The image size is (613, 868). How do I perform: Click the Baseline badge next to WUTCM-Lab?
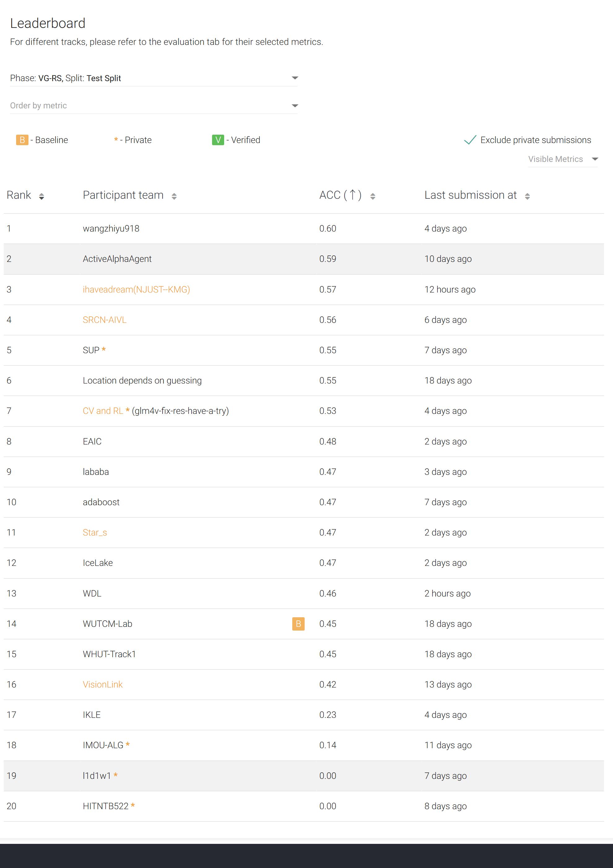coord(298,624)
